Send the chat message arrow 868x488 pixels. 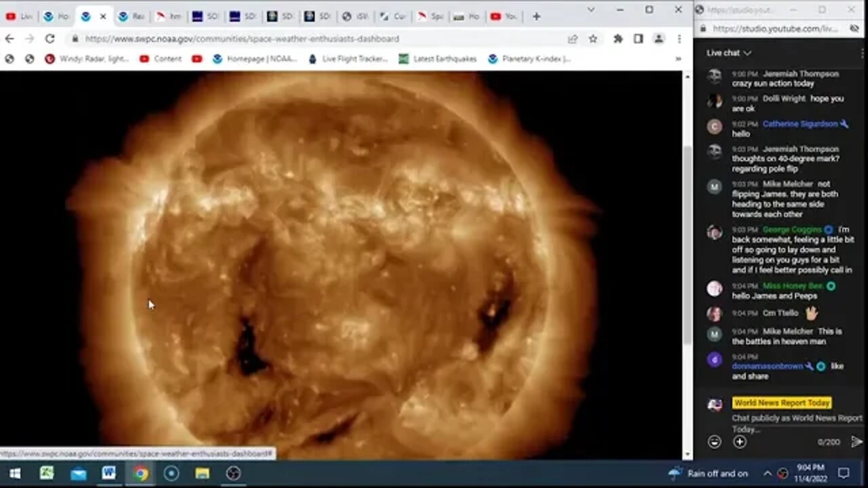click(x=856, y=442)
